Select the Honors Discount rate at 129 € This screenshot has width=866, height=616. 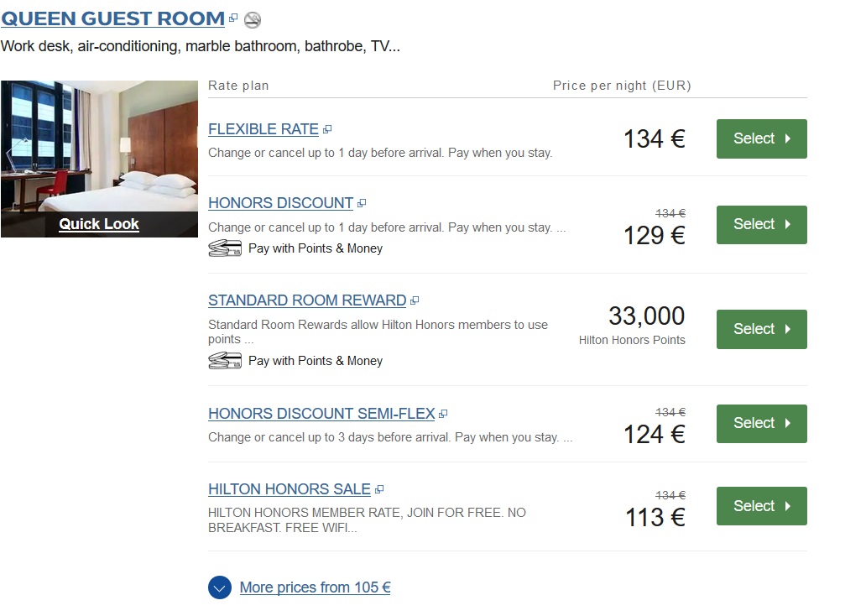pyautogui.click(x=761, y=224)
